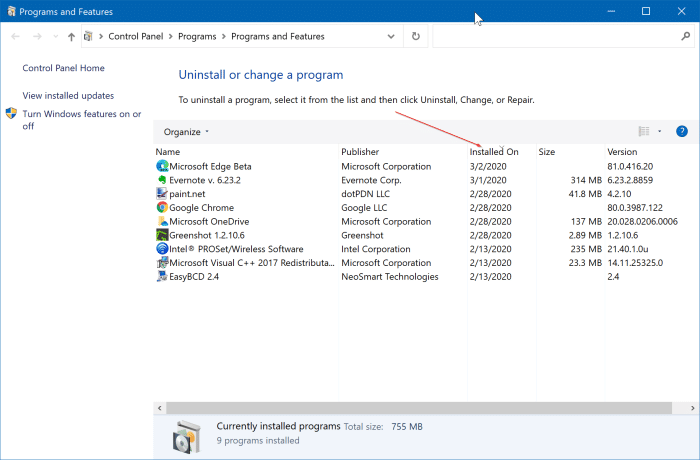
Task: Navigate to Programs breadcrumb
Action: (197, 37)
